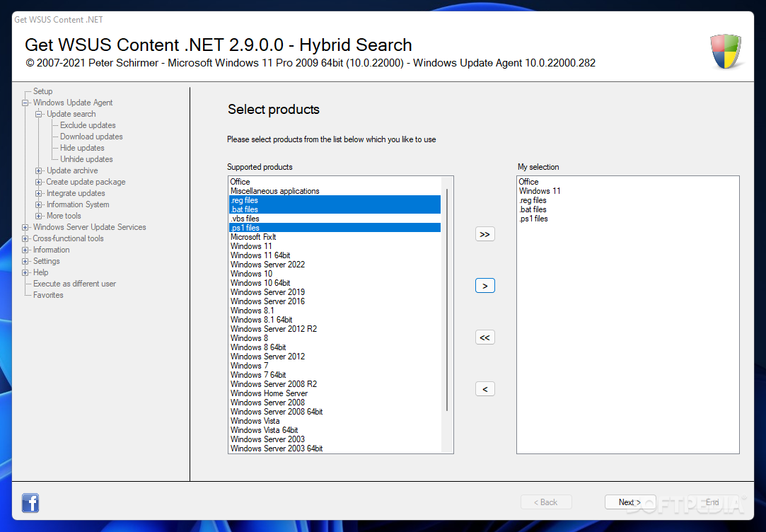Add all products with the >> button
766x532 pixels.
coord(484,234)
